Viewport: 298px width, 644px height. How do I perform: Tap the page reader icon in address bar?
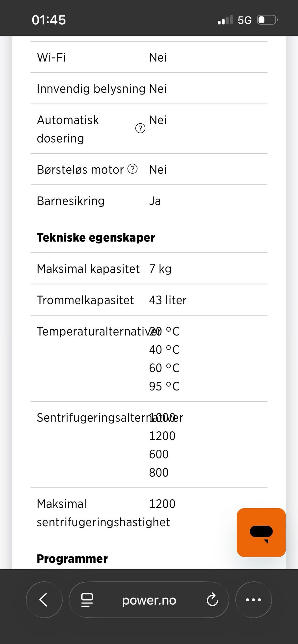pyautogui.click(x=87, y=600)
